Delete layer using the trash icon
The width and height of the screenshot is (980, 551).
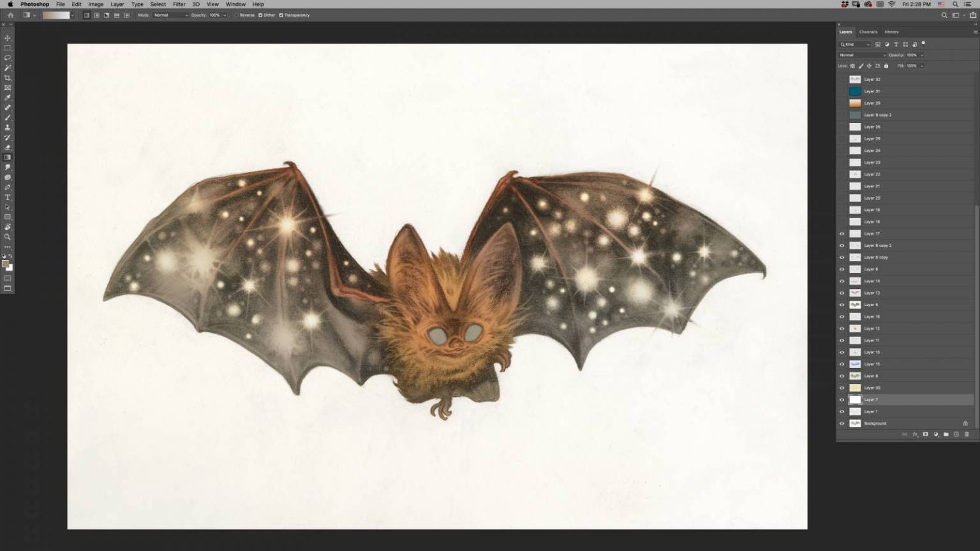(967, 434)
